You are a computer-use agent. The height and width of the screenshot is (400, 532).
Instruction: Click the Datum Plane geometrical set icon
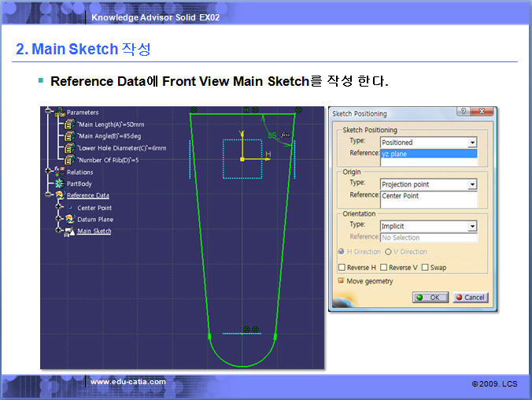pyautogui.click(x=69, y=219)
